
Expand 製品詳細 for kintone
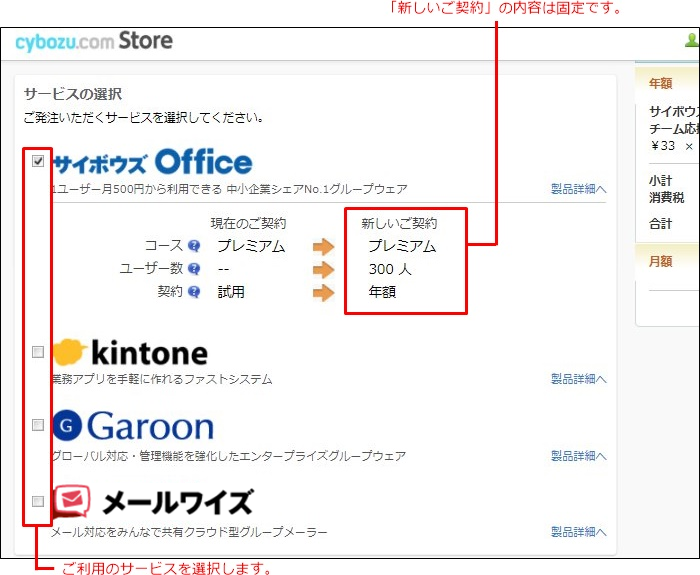[578, 379]
